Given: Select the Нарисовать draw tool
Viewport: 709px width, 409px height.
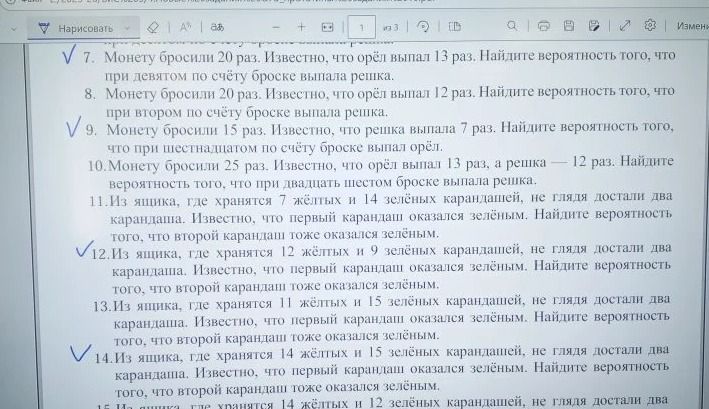Looking at the screenshot, I should [x=76, y=28].
